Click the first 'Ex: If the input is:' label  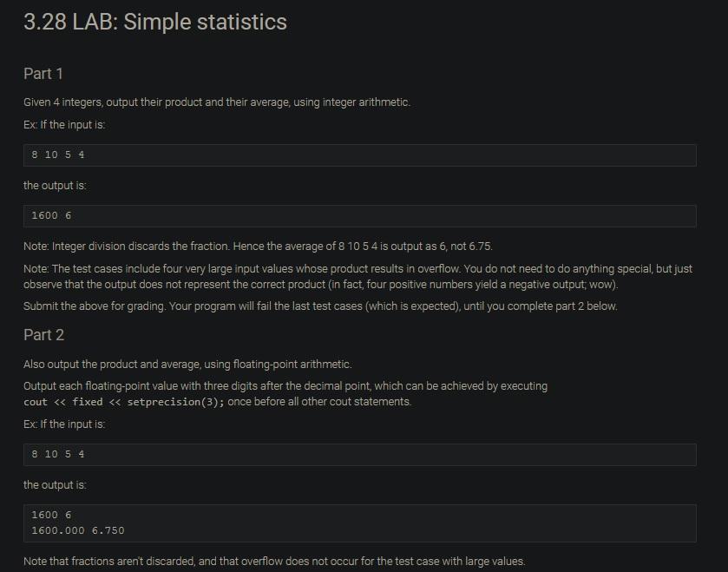coord(64,124)
